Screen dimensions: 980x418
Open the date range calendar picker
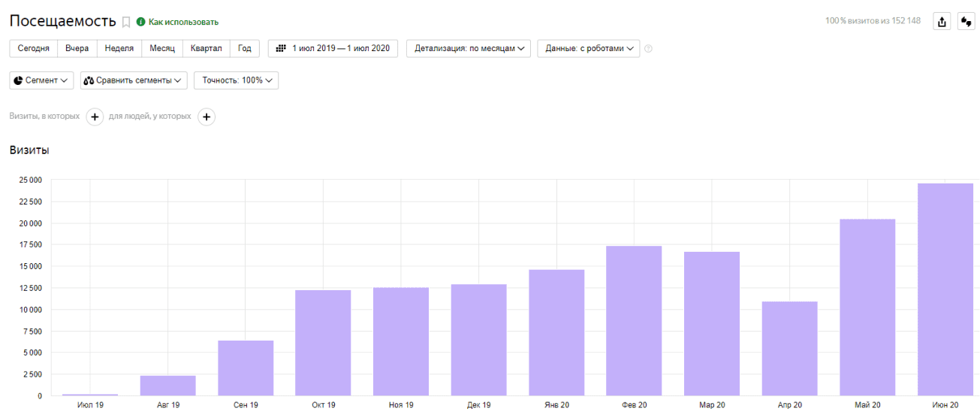click(333, 48)
